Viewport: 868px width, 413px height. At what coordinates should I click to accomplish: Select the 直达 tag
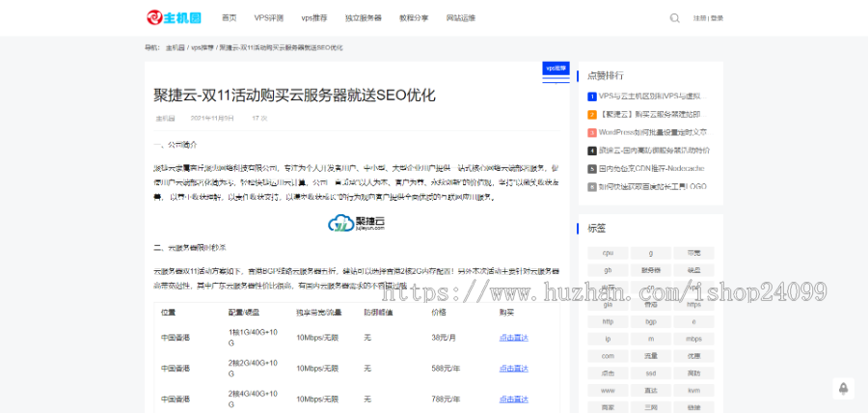650,390
